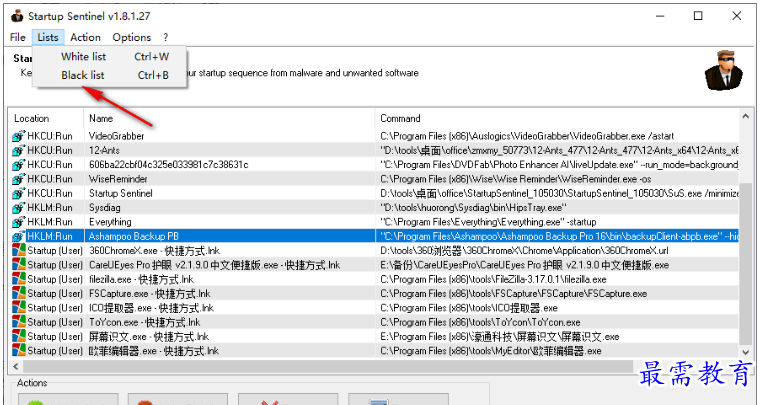Select the Everything name cell

coord(110,222)
